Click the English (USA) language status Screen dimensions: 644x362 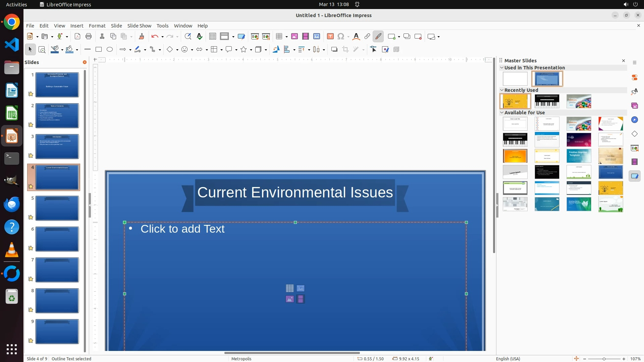click(508, 359)
